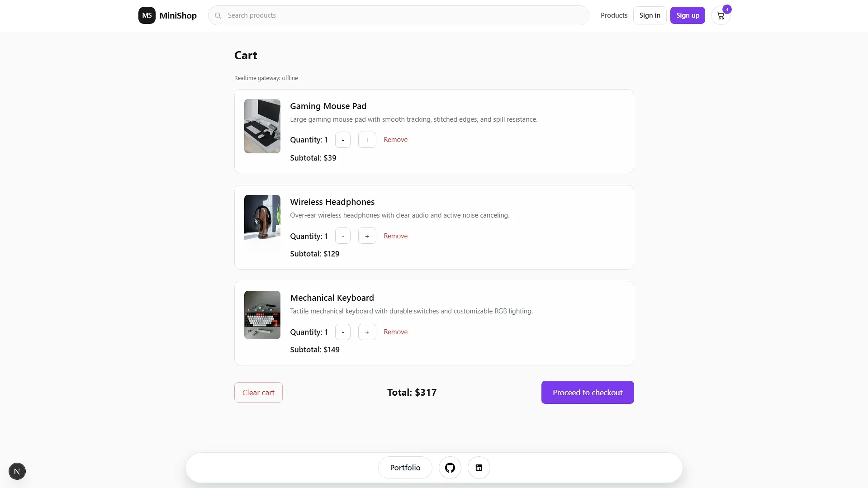The image size is (868, 488).
Task: Click the Wireless Headphones title
Action: 332,202
